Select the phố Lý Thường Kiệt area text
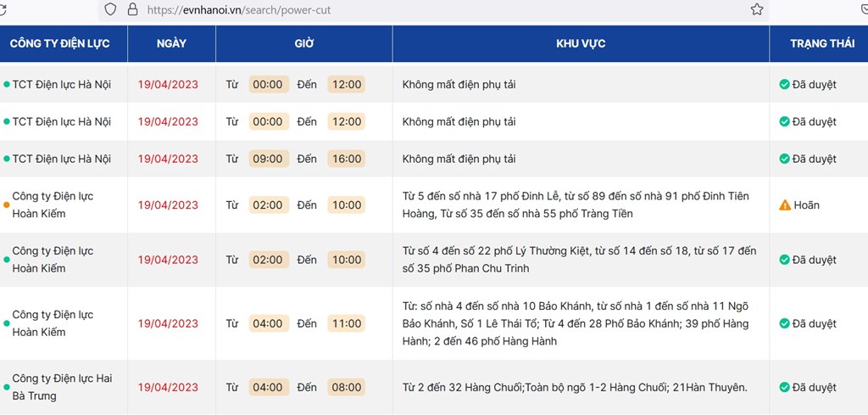868x415 pixels. [x=578, y=260]
